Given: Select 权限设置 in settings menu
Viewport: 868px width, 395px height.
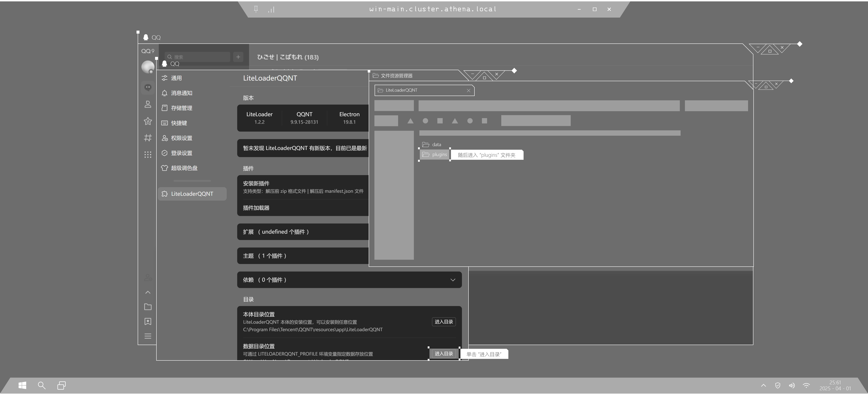Looking at the screenshot, I should [192, 138].
